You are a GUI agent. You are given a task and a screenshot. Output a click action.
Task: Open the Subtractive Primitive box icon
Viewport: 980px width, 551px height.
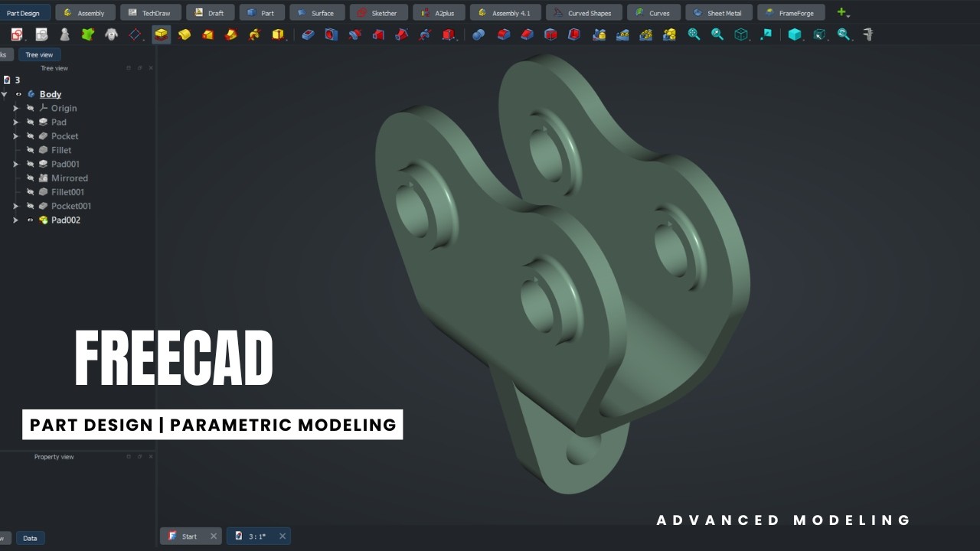449,34
